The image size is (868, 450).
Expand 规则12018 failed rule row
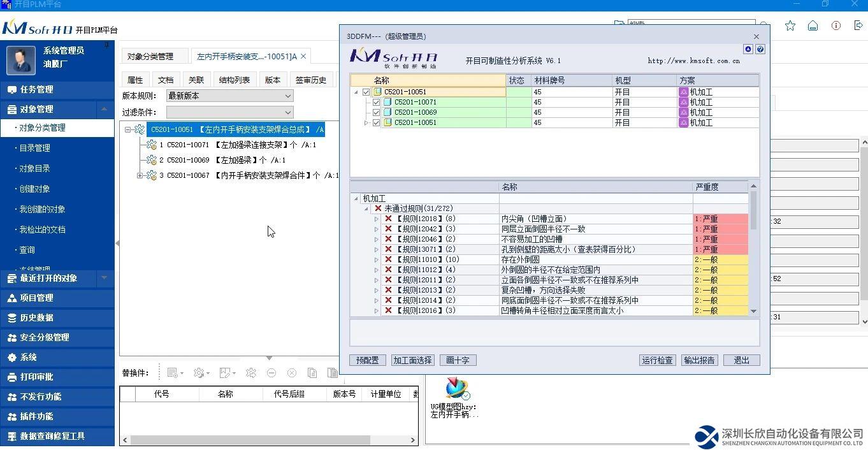(x=376, y=219)
